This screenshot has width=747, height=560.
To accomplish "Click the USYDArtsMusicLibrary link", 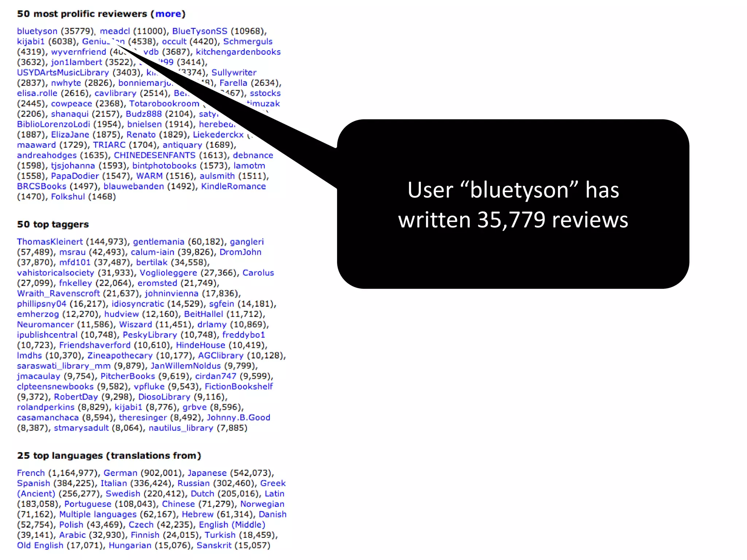I will point(63,73).
